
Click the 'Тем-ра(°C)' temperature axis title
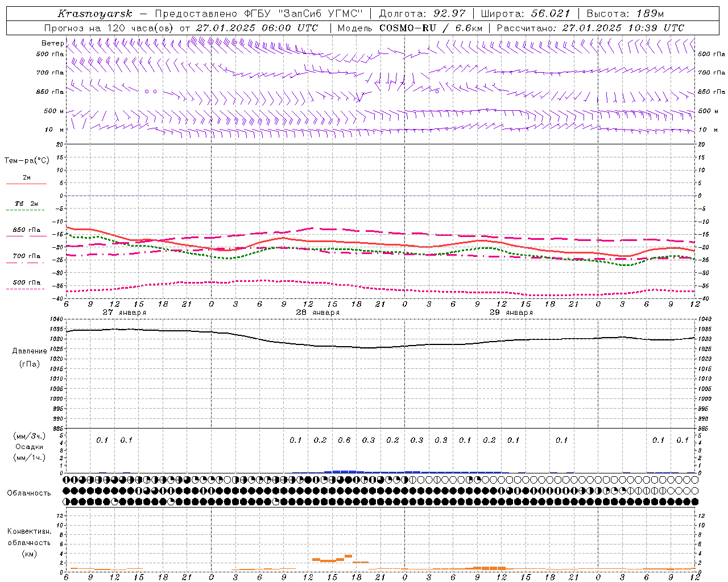(27, 161)
